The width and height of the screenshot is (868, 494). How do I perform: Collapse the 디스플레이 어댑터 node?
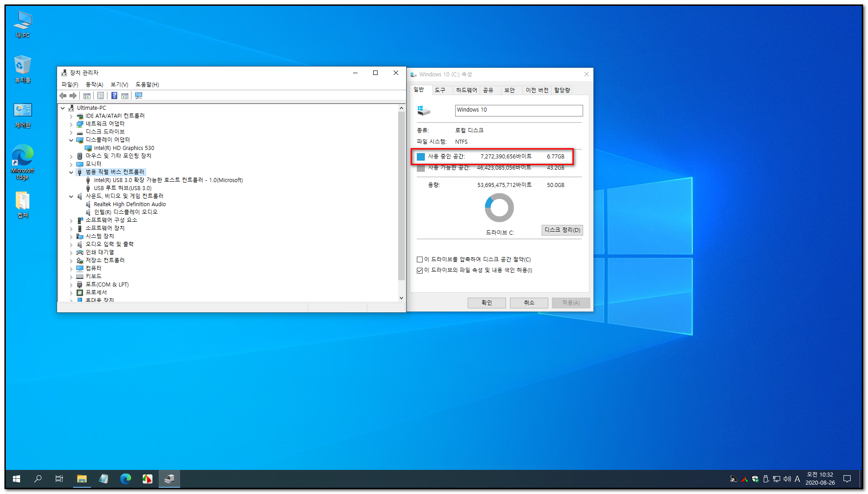pos(71,140)
